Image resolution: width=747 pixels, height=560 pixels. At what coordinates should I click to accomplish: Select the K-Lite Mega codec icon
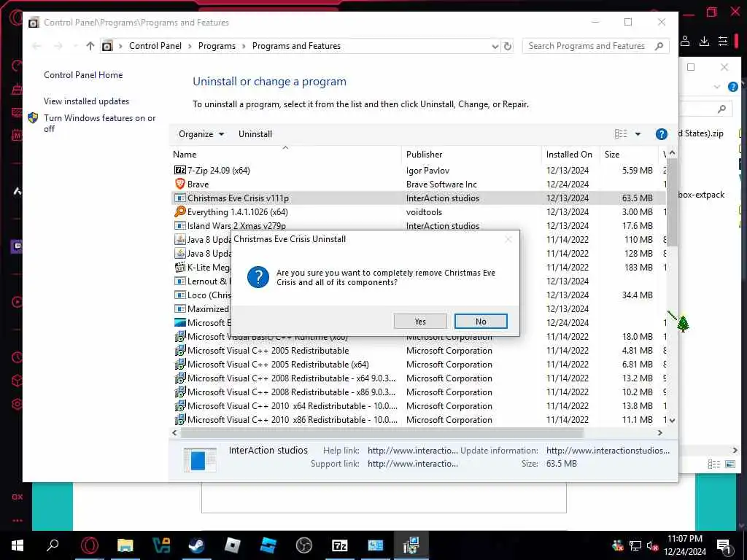(x=179, y=267)
